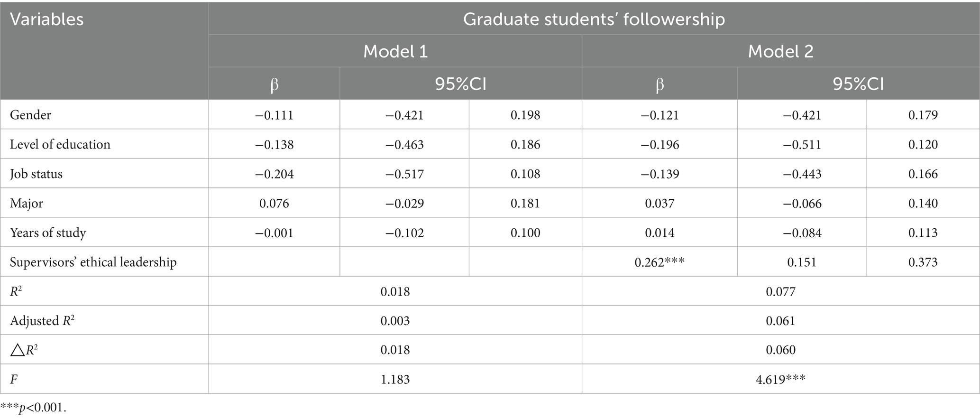Viewport: 980px width, 419px height.
Task: Select the Gender row label
Action: click(x=30, y=115)
